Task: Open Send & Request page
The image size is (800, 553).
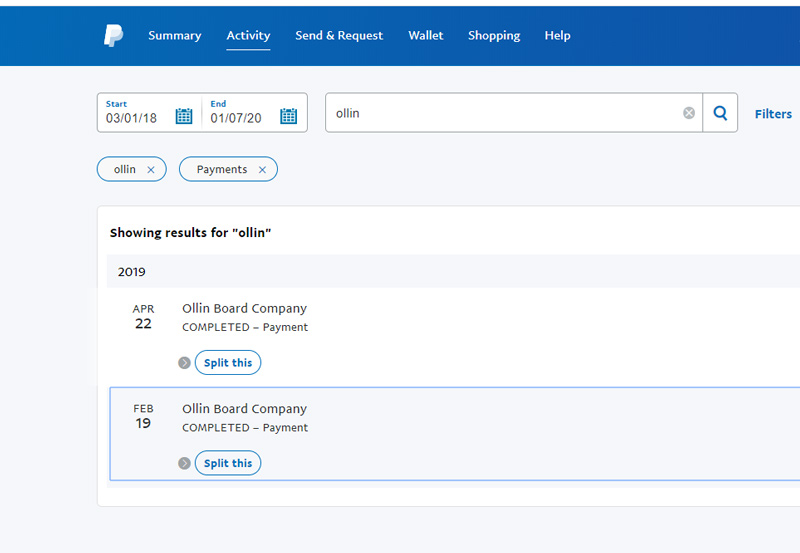Action: tap(339, 35)
